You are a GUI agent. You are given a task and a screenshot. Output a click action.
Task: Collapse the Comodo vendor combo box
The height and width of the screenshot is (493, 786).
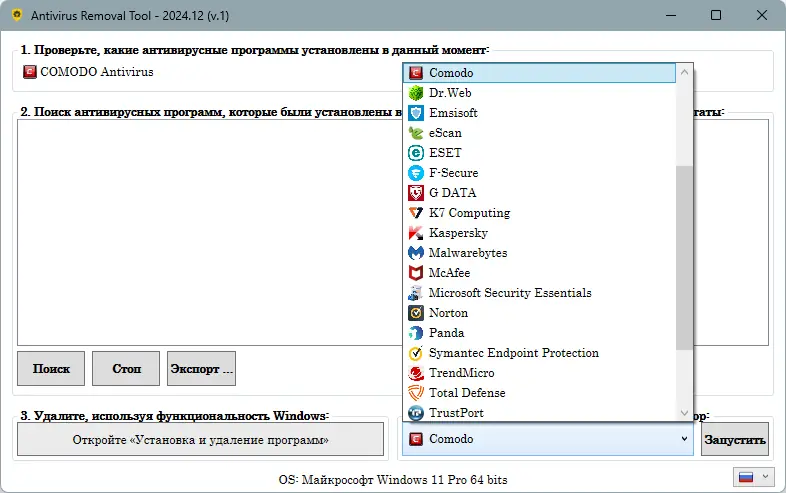click(684, 439)
